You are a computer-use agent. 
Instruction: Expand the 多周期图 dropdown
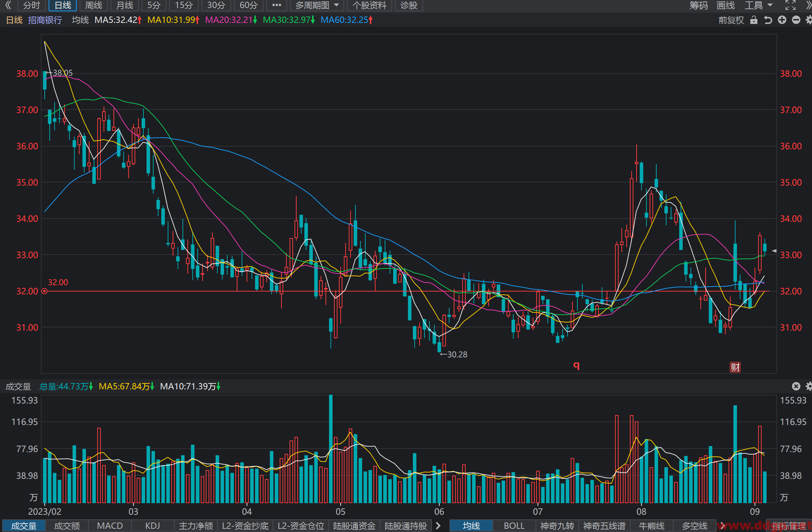[x=317, y=5]
